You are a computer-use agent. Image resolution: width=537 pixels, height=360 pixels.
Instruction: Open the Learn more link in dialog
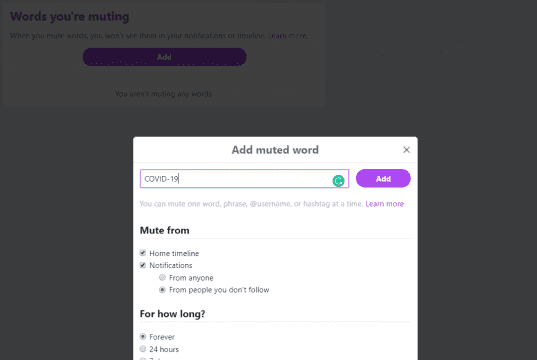[385, 204]
